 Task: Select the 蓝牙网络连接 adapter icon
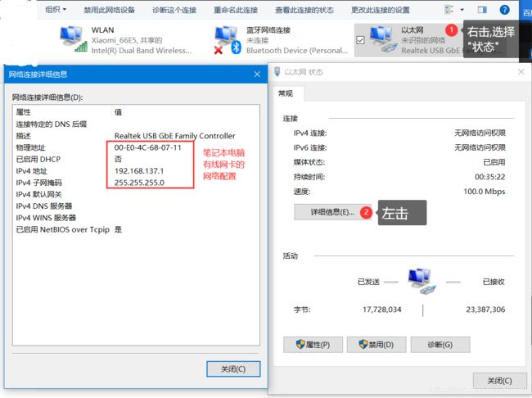click(x=228, y=40)
